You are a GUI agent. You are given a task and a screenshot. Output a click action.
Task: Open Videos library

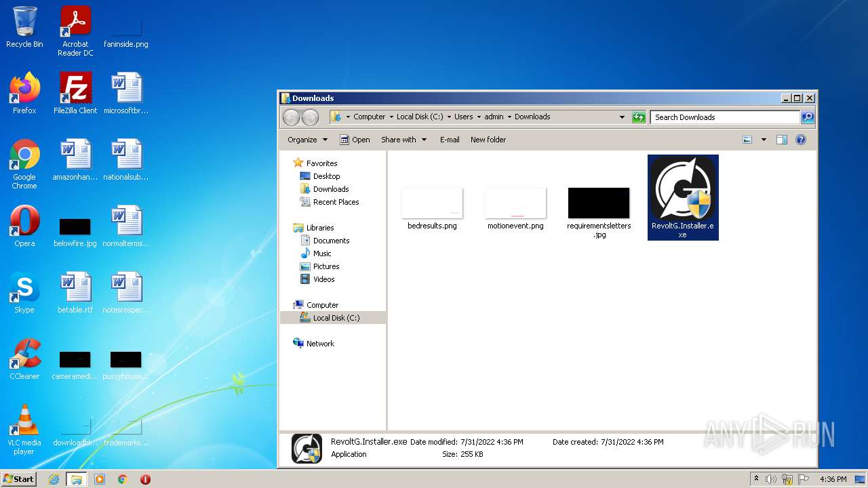coord(323,279)
